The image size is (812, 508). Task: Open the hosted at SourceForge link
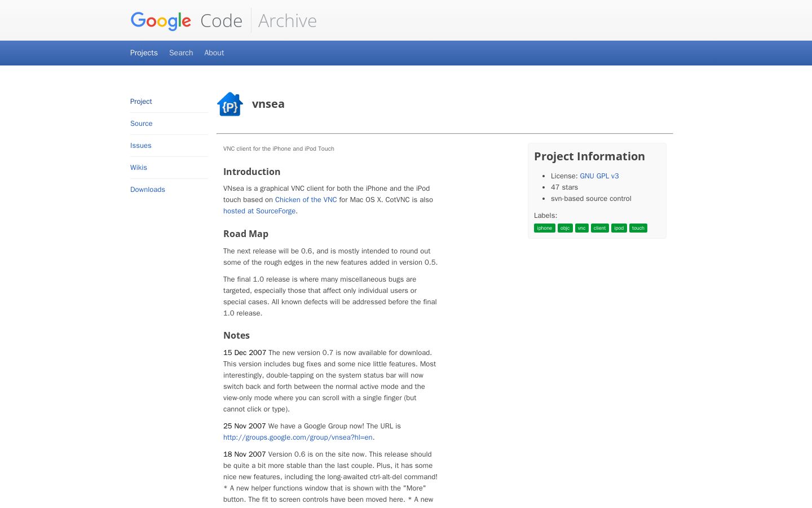click(259, 211)
